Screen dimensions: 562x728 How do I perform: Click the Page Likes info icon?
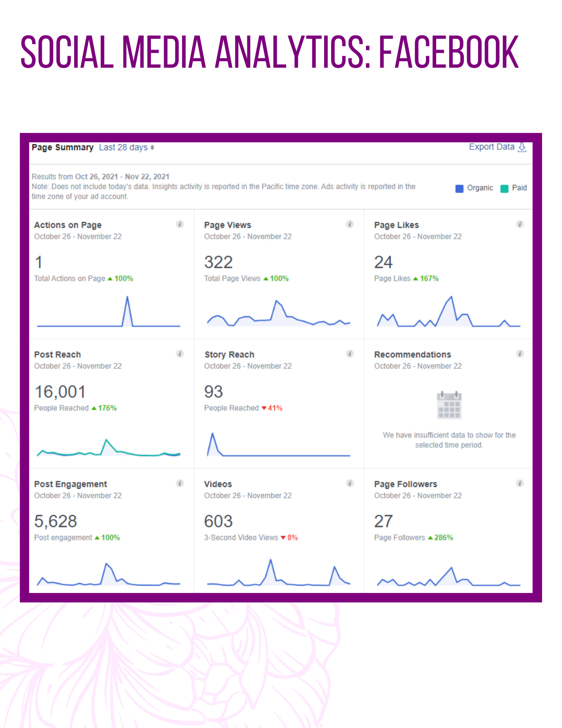coord(520,224)
